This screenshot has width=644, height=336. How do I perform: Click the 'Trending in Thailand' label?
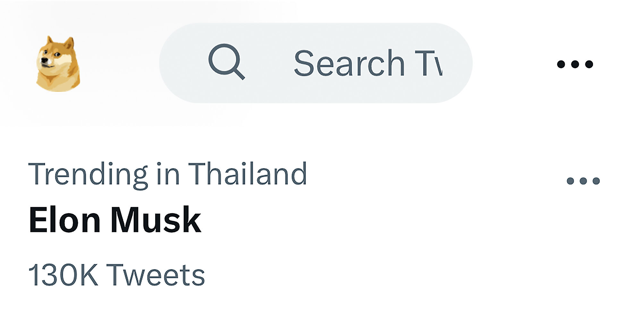[x=167, y=174]
